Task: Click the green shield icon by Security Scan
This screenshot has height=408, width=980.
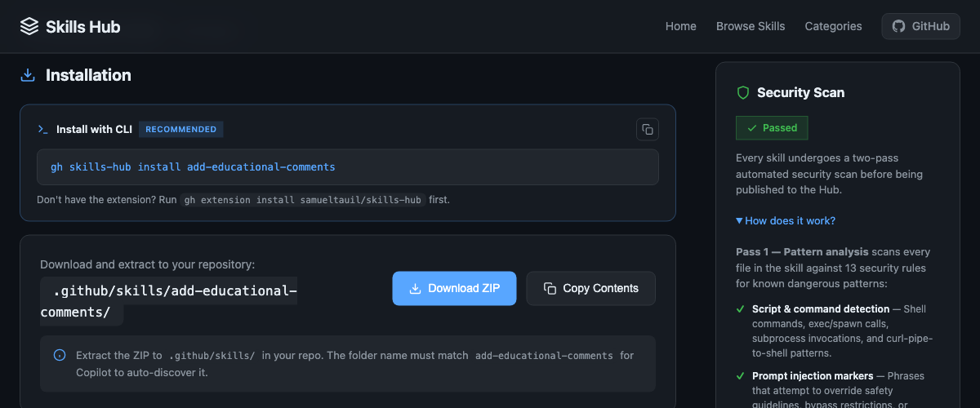Action: point(743,93)
